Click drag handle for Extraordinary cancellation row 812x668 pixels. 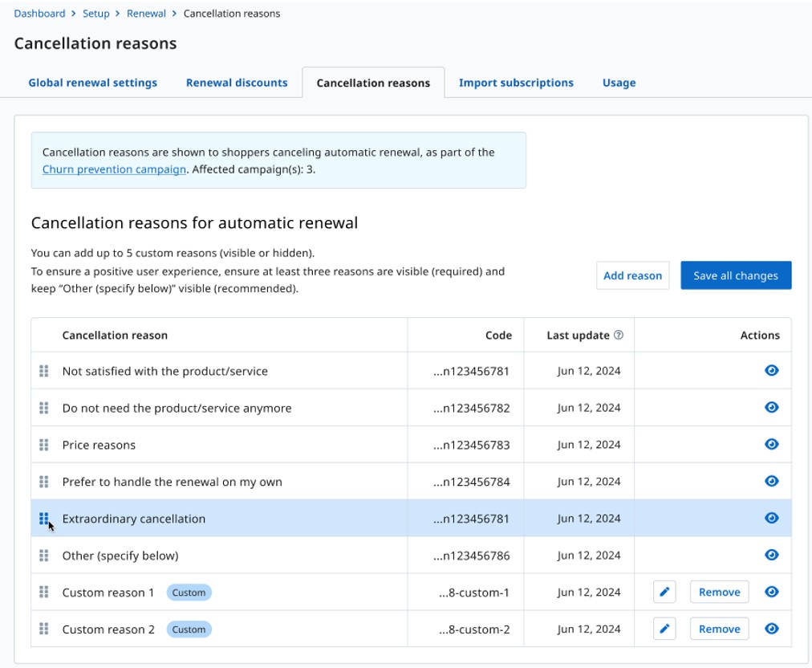click(x=44, y=518)
